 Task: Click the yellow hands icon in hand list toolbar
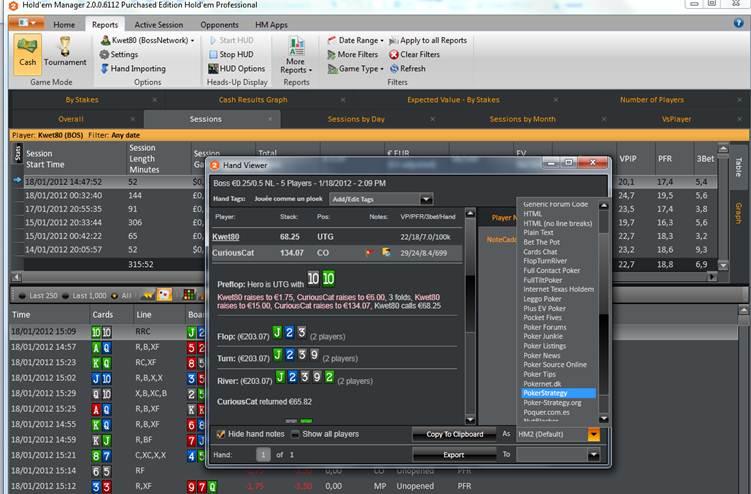149,295
